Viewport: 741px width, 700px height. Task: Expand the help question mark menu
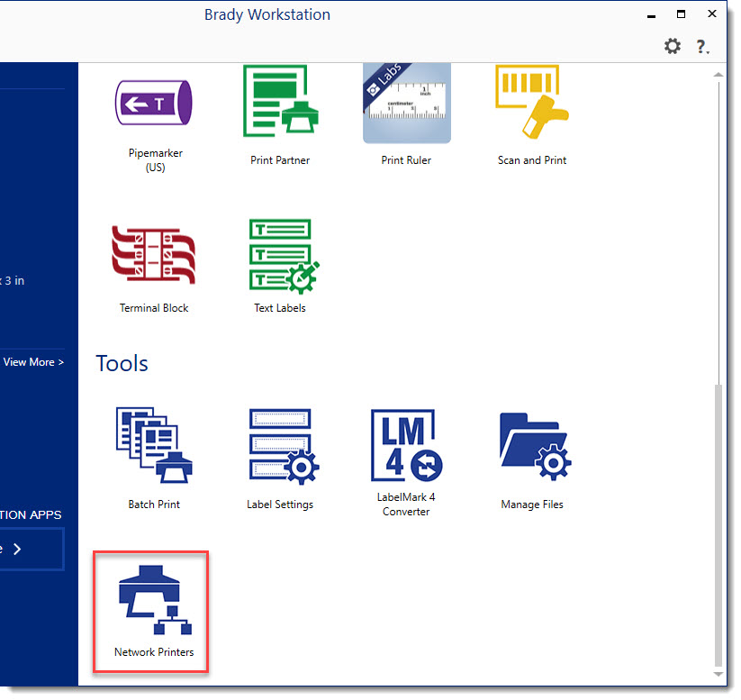[x=702, y=46]
